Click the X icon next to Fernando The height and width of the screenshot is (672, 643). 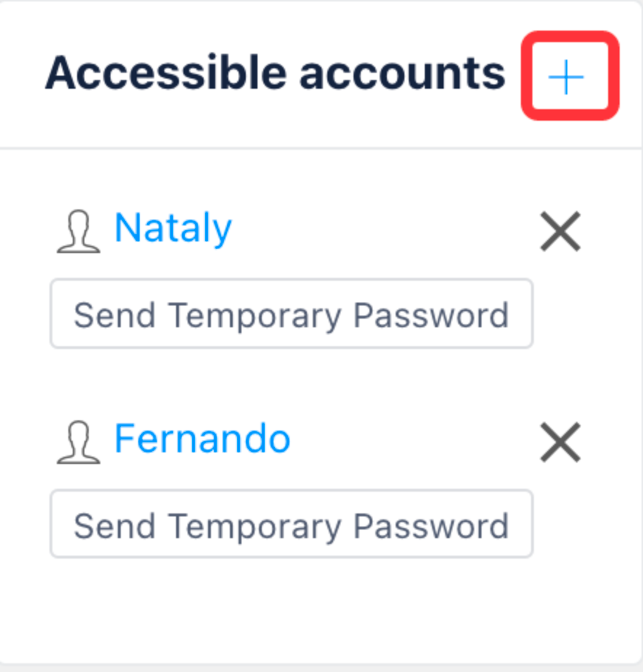560,442
